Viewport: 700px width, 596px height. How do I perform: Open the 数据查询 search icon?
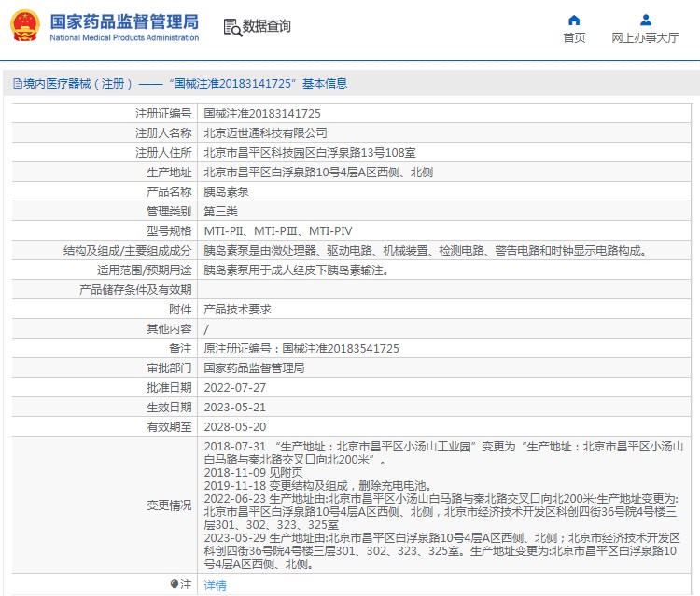click(x=232, y=27)
